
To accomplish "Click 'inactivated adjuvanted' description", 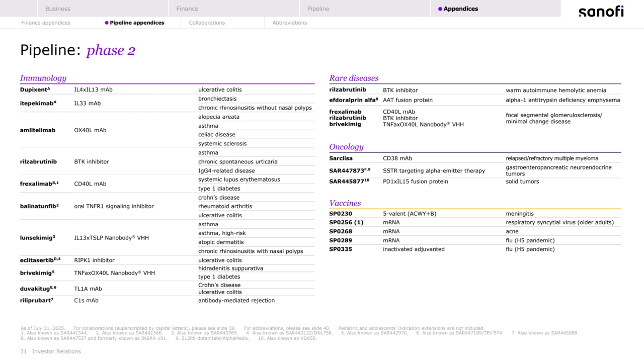I will [414, 249].
